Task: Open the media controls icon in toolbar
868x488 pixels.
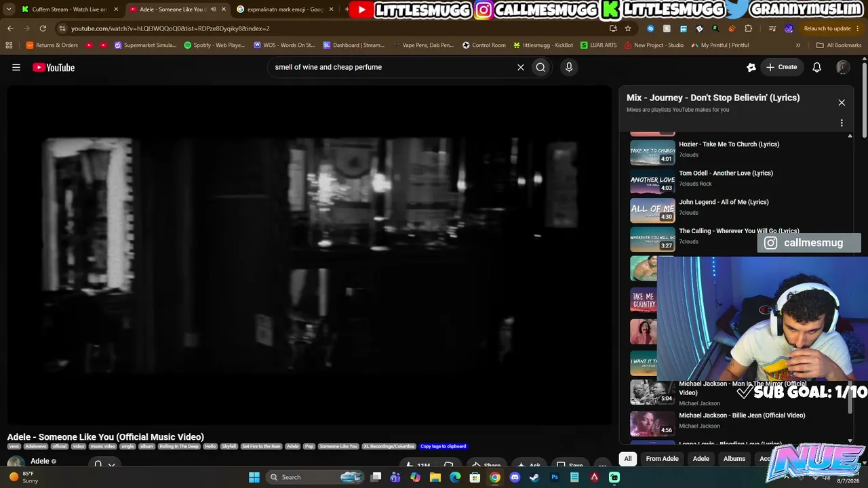Action: tap(772, 28)
